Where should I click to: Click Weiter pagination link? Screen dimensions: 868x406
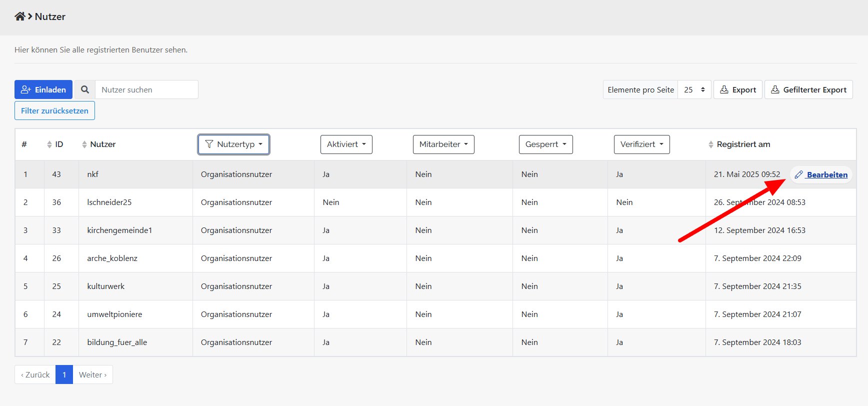point(92,374)
